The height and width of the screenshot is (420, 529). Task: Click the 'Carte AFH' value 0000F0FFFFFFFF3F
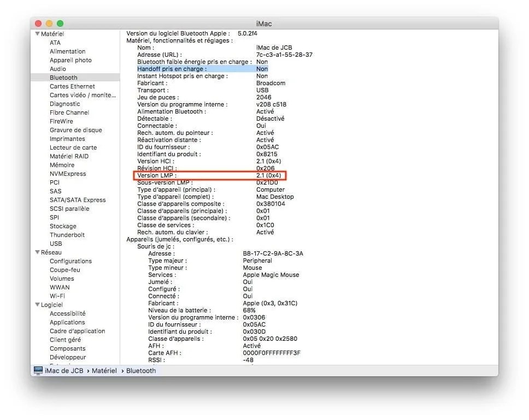coord(272,353)
